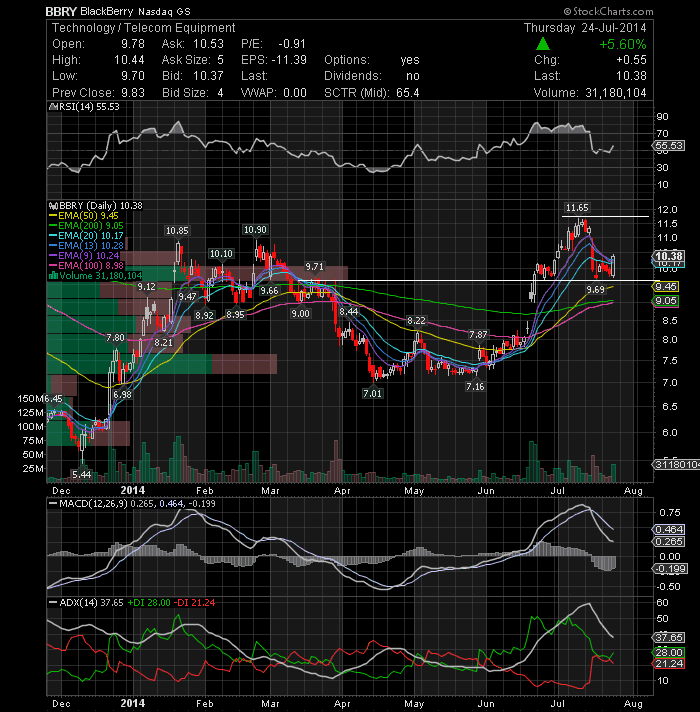
Task: Click the 9.71 price label
Action: (x=314, y=267)
